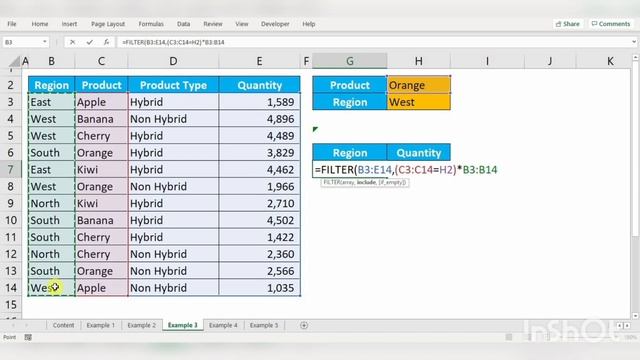Click the Cherry cell in row 11
The image size is (640, 360).
point(101,237)
